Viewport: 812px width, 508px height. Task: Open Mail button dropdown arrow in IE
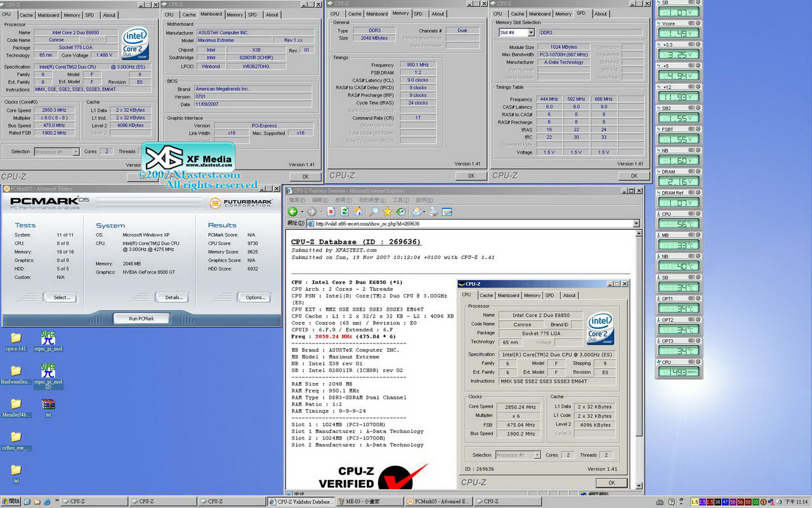pos(424,211)
